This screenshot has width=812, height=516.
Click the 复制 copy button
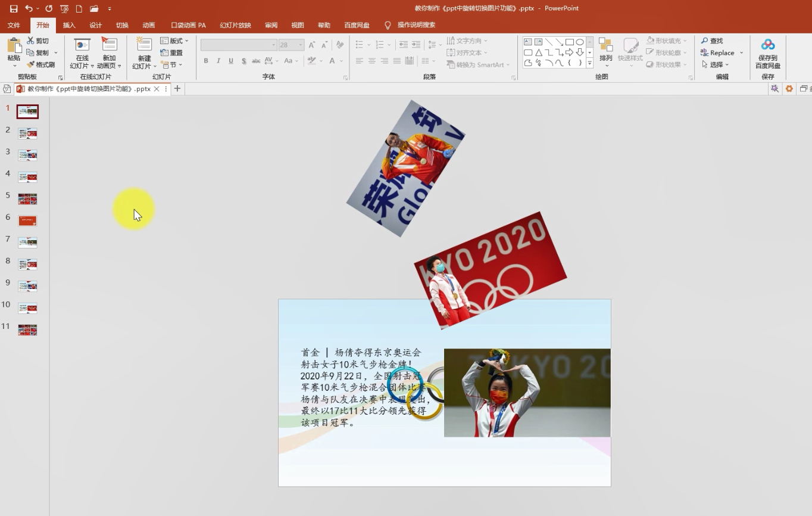point(38,52)
